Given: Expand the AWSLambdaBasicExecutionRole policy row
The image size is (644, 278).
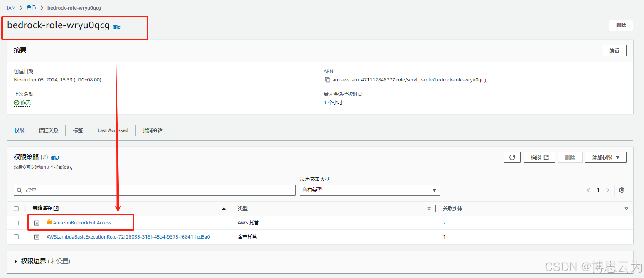Looking at the screenshot, I should (x=37, y=237).
